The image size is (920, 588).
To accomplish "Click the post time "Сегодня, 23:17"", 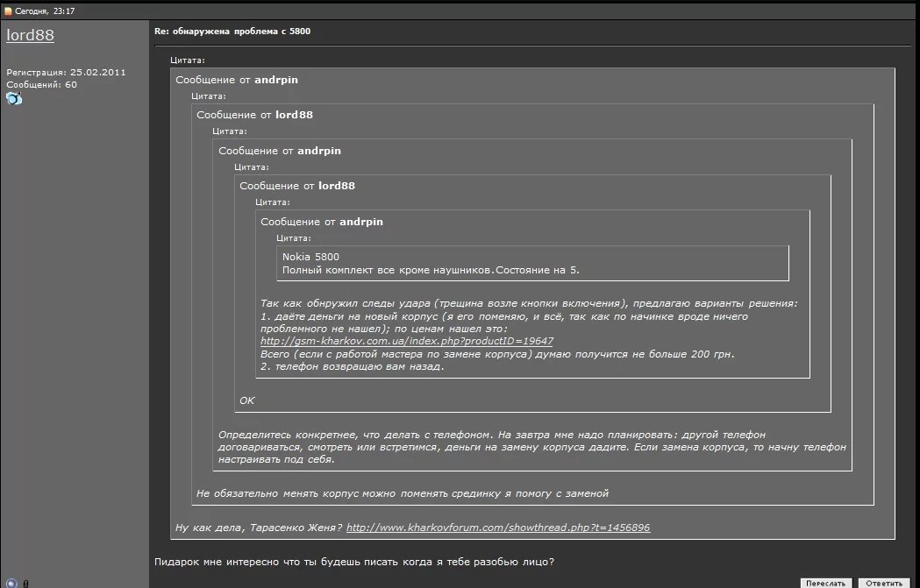I will tap(44, 11).
